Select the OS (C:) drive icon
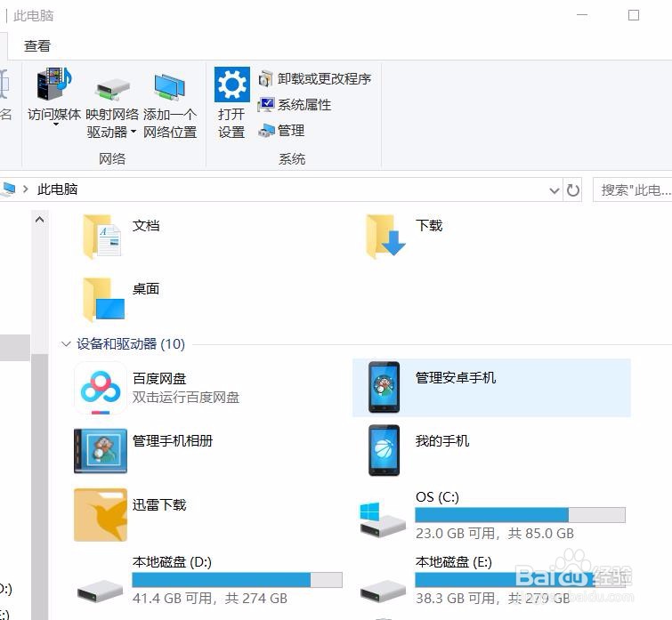Screen dimensions: 672x620 click(x=383, y=520)
